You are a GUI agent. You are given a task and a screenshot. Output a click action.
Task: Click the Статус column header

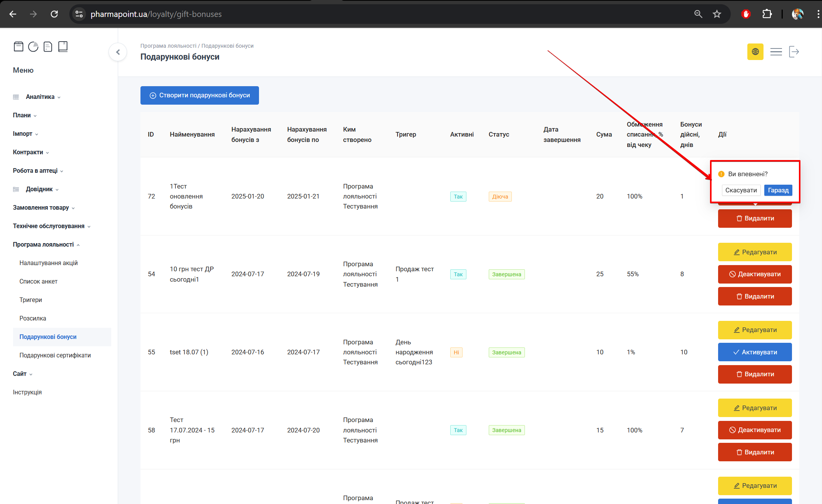(499, 135)
